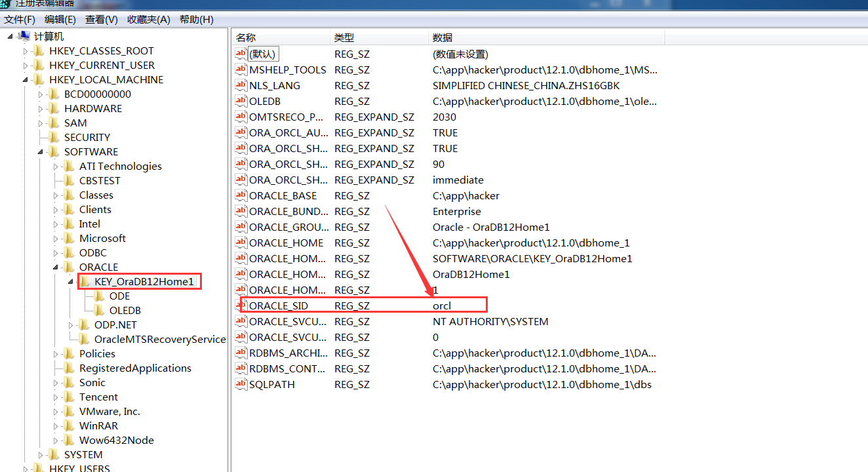
Task: Click the OracleMTSRecoveryService folder icon
Action: point(85,339)
